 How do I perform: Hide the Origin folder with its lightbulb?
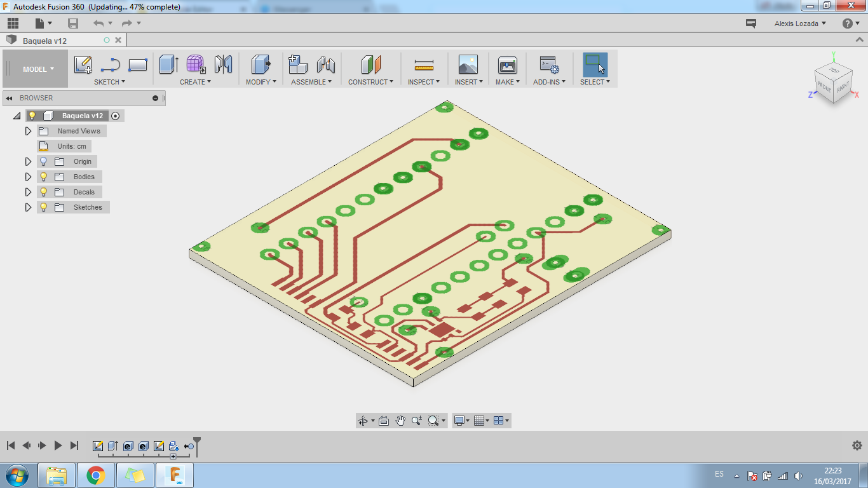pyautogui.click(x=43, y=161)
